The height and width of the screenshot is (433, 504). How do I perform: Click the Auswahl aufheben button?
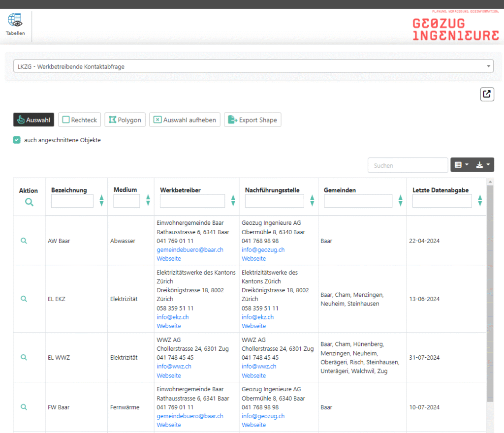[x=185, y=120]
